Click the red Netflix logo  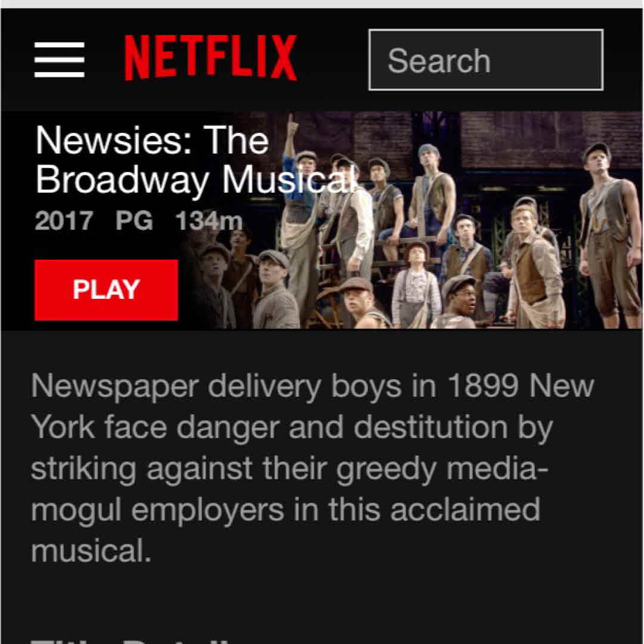[210, 57]
